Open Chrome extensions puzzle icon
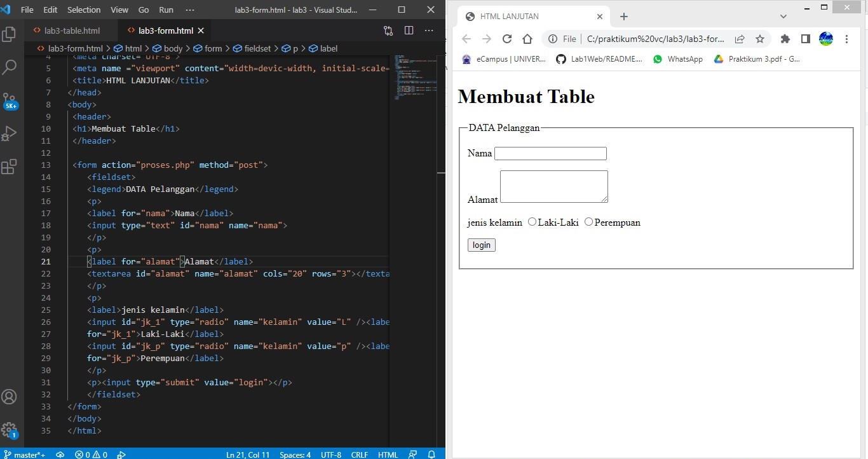This screenshot has height=459, width=868. click(x=785, y=39)
